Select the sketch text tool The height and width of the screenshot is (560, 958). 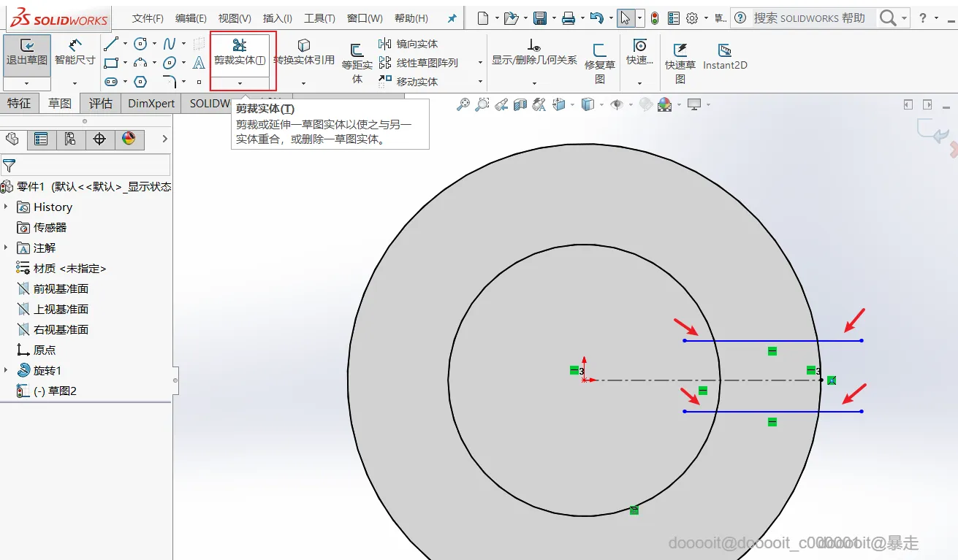tap(199, 63)
